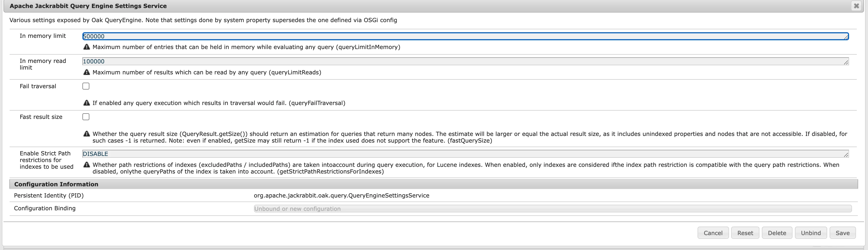The image size is (868, 250).
Task: Click the warning icon beside fastQuerySize description
Action: pyautogui.click(x=87, y=134)
